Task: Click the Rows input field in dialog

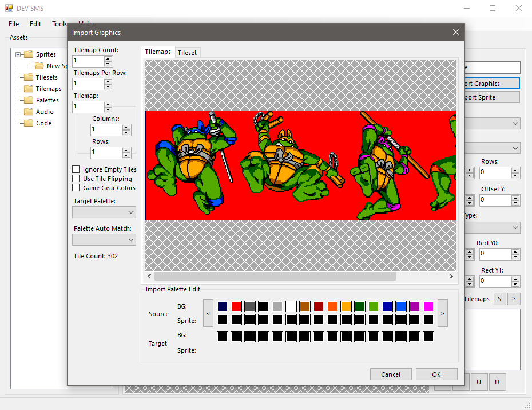Action: coord(106,152)
